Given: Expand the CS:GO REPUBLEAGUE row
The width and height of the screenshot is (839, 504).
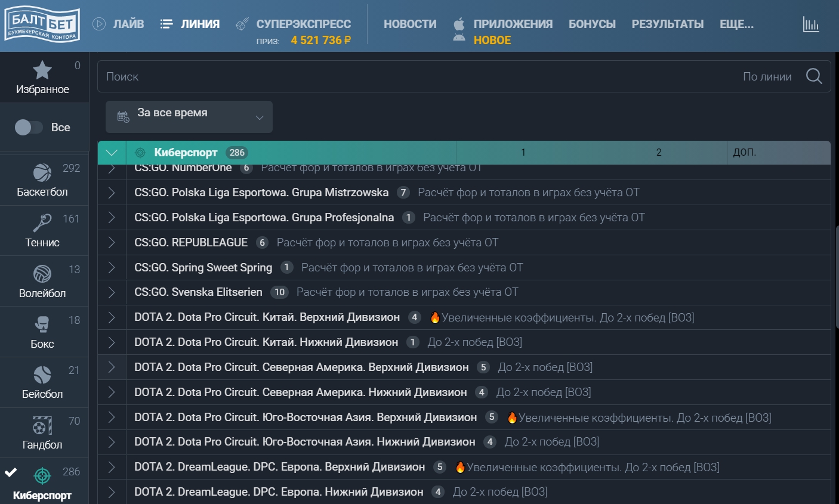Looking at the screenshot, I should 112,243.
